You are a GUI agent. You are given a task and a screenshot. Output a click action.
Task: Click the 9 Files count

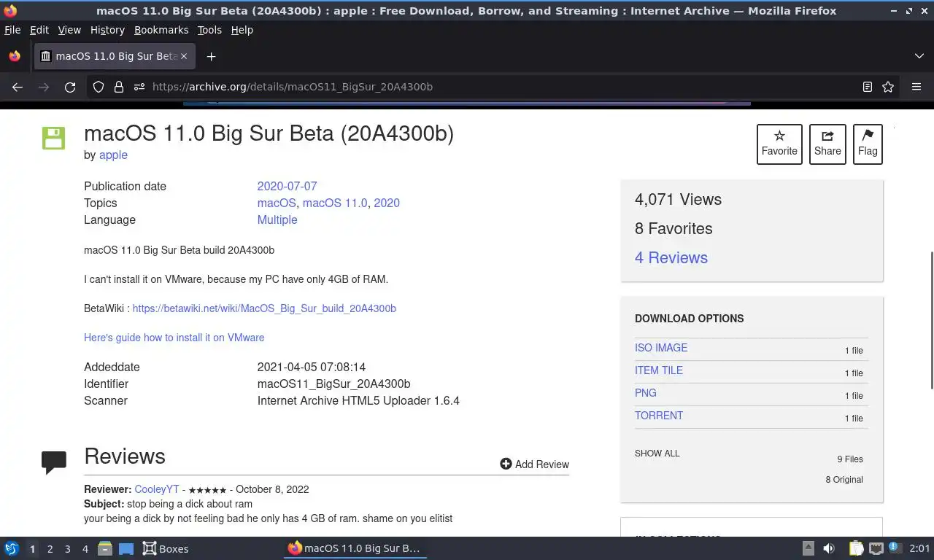coord(850,459)
